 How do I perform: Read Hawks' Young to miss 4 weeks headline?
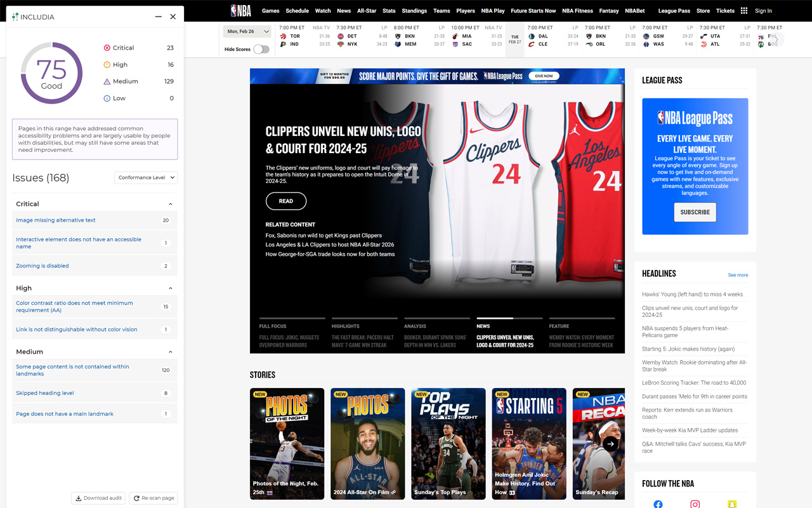[692, 295]
